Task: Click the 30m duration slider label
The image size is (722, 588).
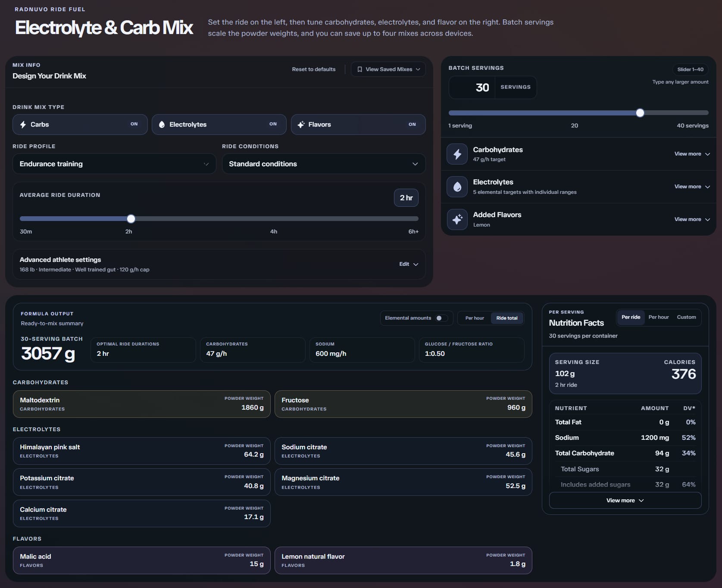Action: click(26, 232)
